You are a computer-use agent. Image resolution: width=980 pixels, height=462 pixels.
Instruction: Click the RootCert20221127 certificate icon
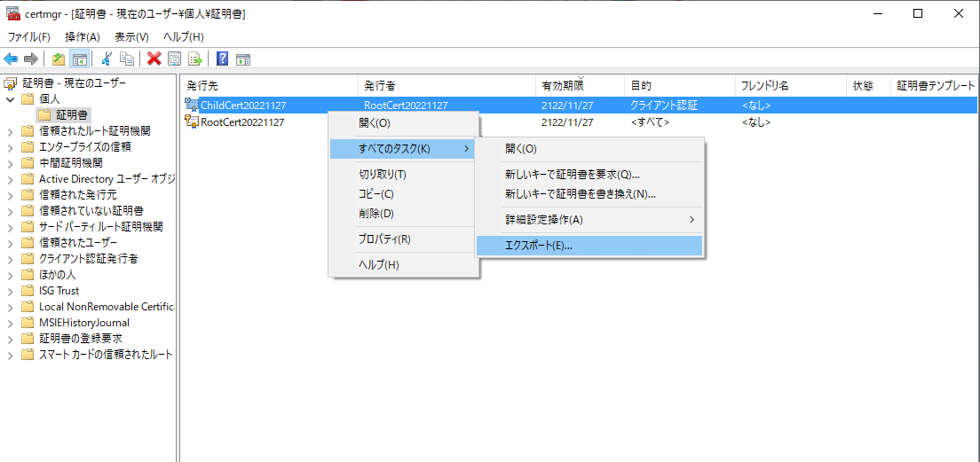[192, 121]
